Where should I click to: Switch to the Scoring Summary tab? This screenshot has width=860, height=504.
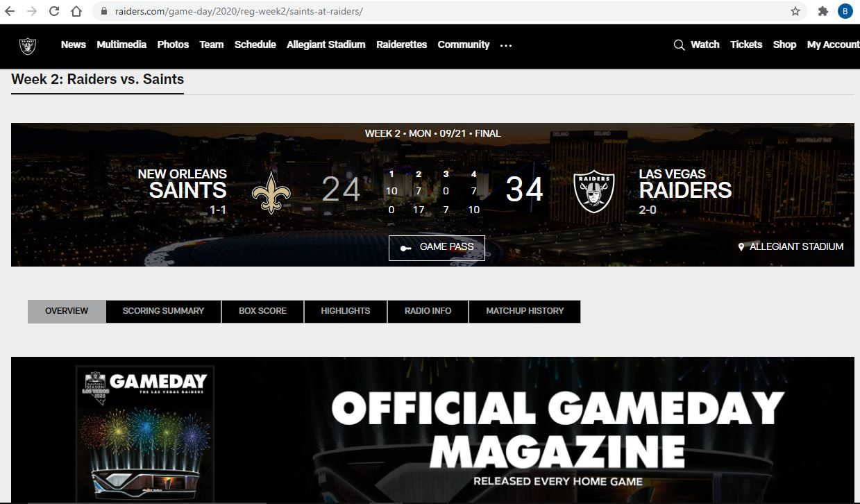click(164, 311)
